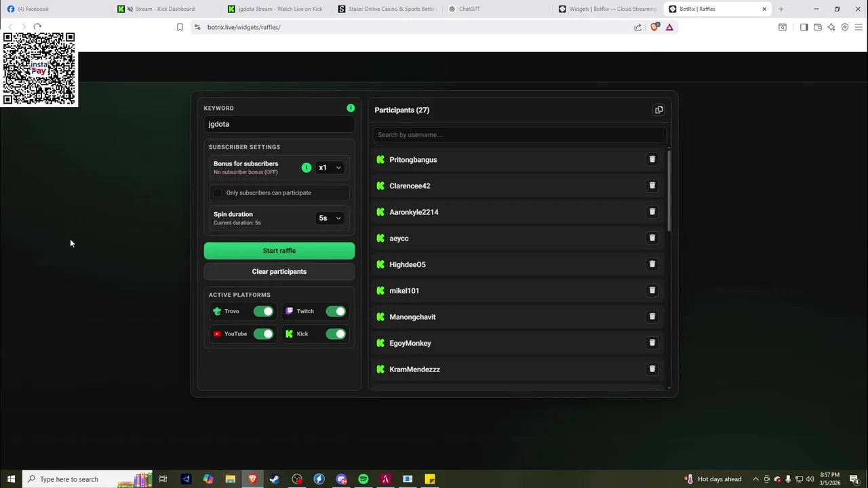
Task: Click the Start raffle button
Action: (279, 251)
